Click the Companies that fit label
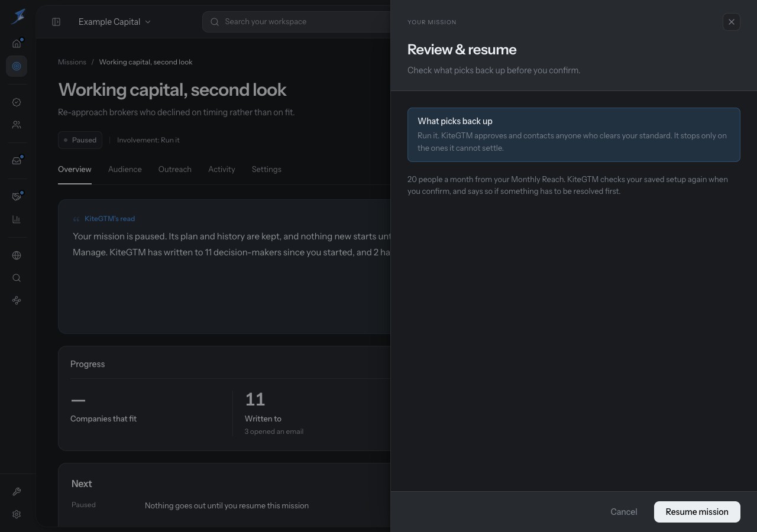This screenshot has height=532, width=757. (x=103, y=419)
